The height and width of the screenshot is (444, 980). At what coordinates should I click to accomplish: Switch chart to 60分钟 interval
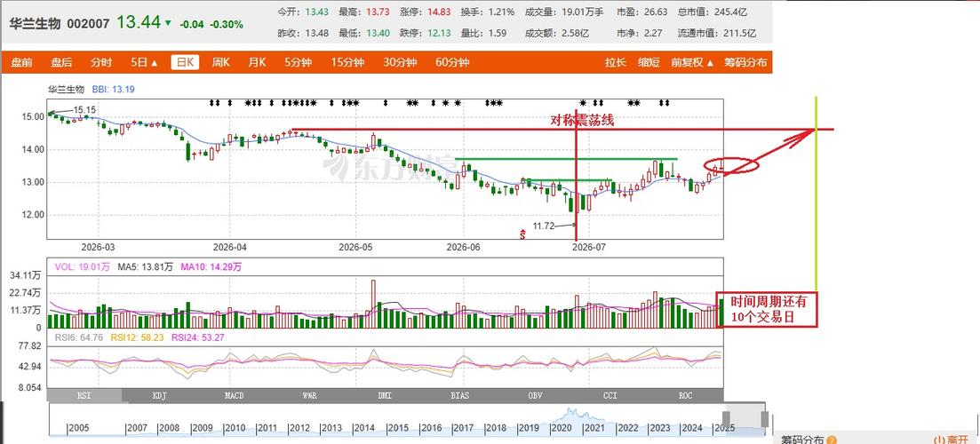pyautogui.click(x=452, y=62)
